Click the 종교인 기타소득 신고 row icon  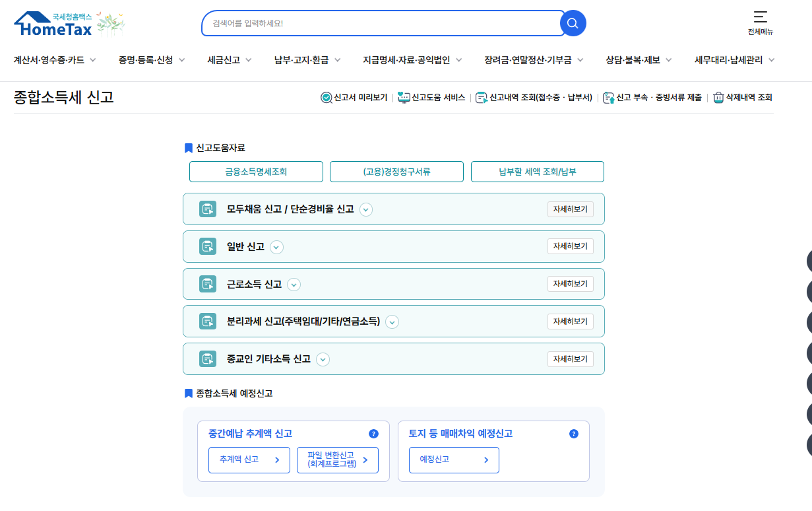208,358
